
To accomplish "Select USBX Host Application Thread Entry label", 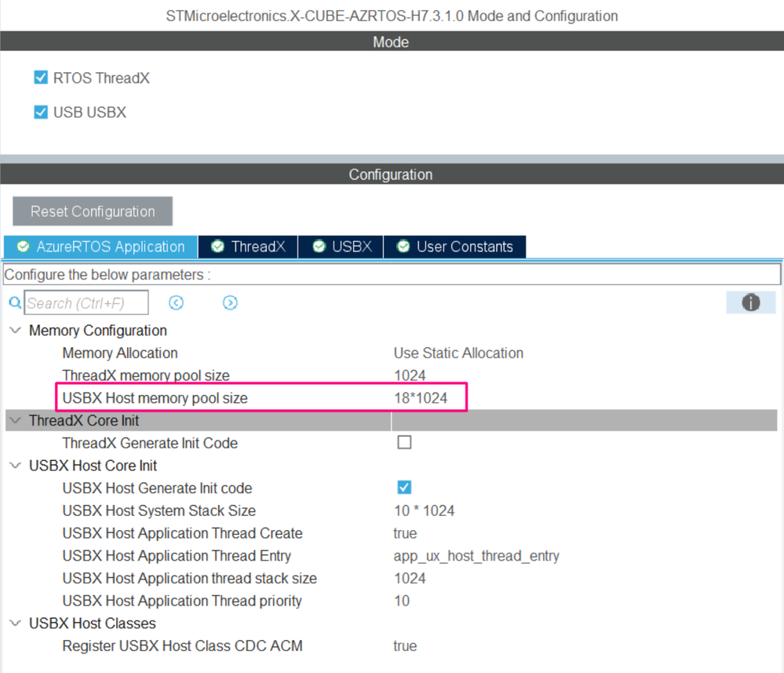I will point(177,555).
